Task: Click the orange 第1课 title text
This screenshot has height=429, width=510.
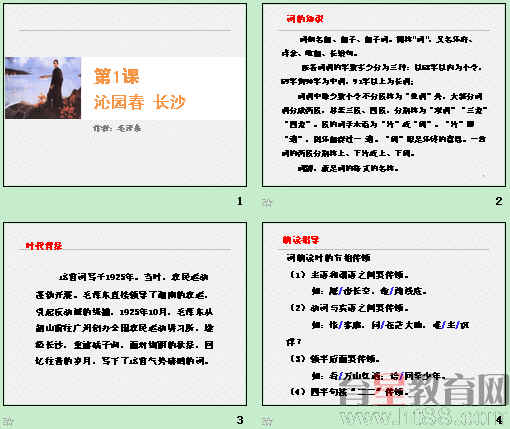Action: click(117, 76)
